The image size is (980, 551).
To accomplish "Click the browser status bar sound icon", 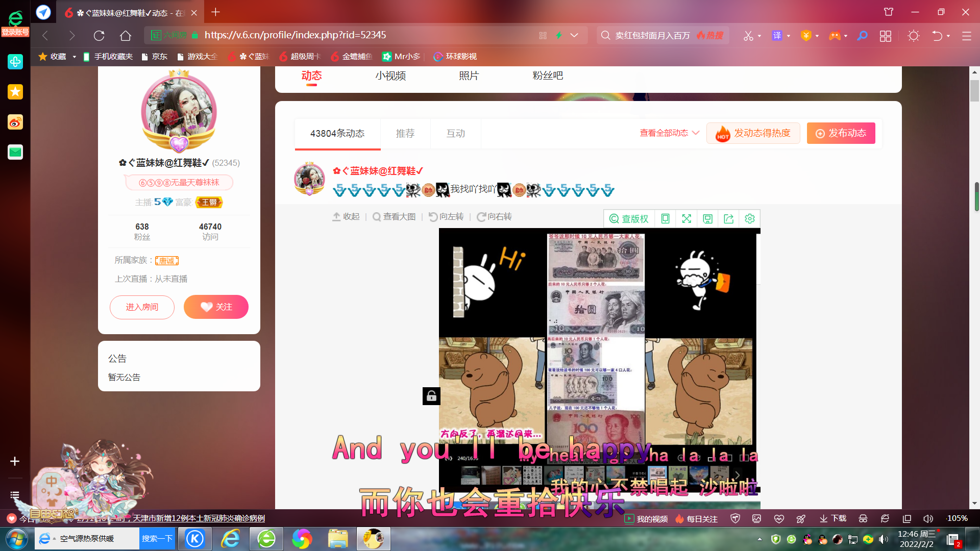I will (x=928, y=518).
